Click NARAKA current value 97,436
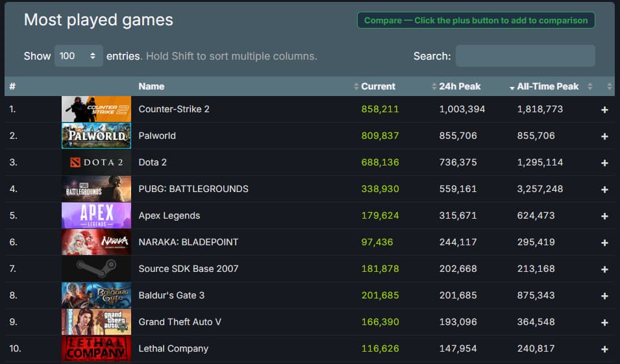620x364 pixels. (377, 242)
